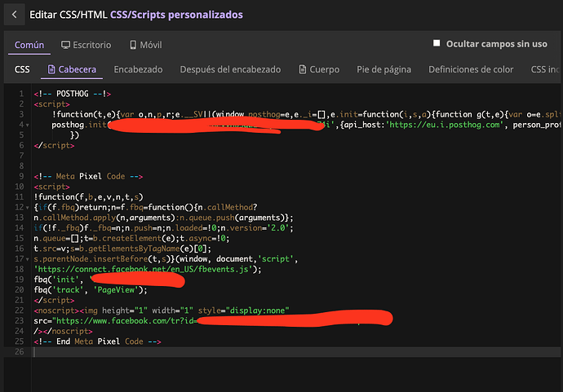The image size is (563, 392).
Task: Click the CSS/Scripts personalizados title link
Action: tap(176, 15)
